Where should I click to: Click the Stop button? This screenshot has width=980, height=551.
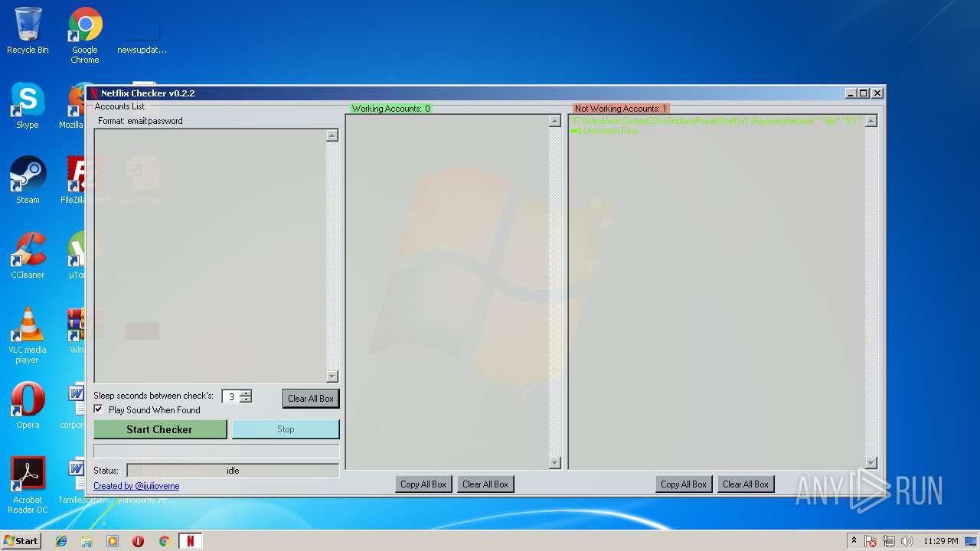286,429
